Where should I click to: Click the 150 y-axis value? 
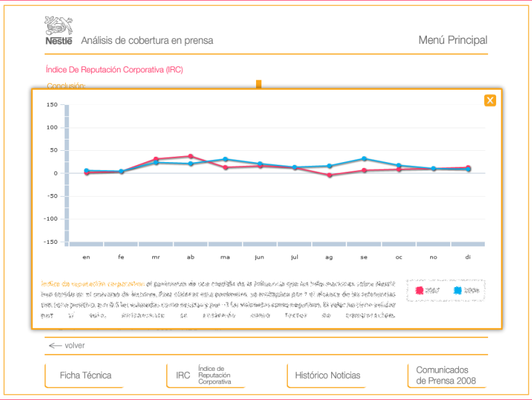pyautogui.click(x=53, y=104)
